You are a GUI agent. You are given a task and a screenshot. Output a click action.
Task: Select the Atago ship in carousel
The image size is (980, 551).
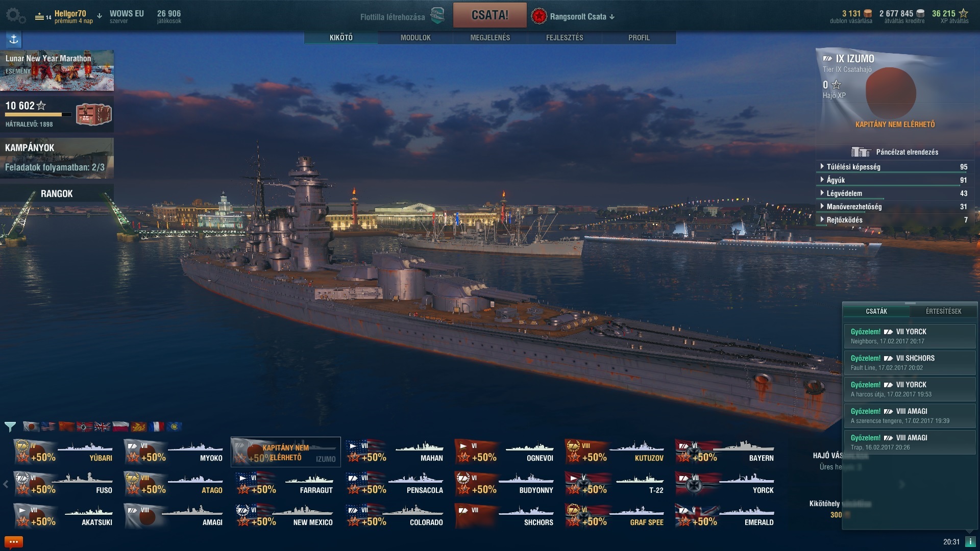(175, 484)
